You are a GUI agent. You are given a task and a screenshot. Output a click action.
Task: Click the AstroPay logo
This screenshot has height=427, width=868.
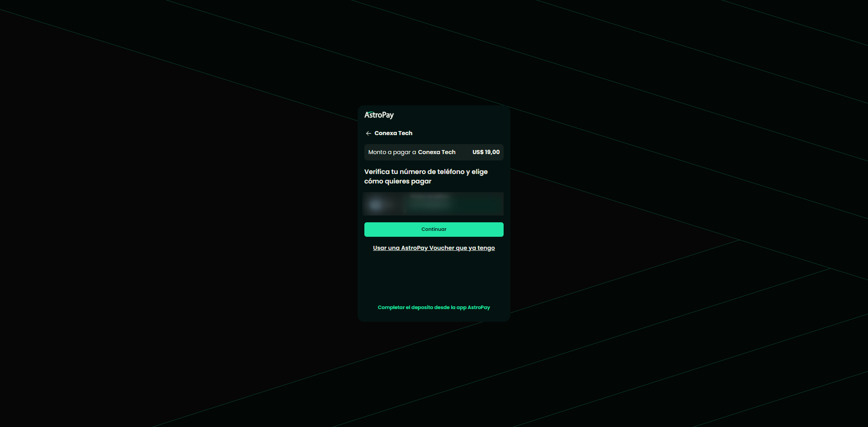(x=379, y=115)
